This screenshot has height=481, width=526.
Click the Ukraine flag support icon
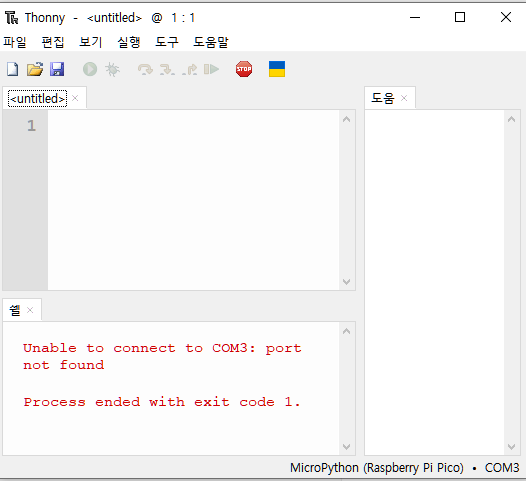click(x=277, y=69)
